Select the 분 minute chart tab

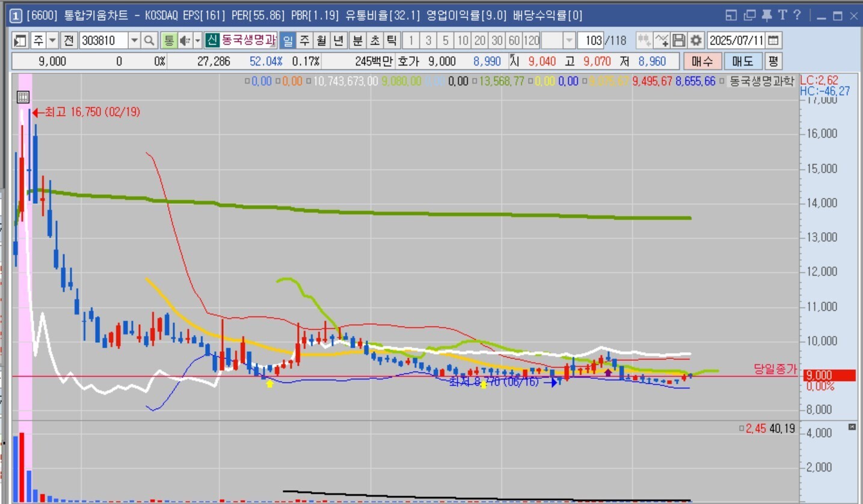click(357, 41)
